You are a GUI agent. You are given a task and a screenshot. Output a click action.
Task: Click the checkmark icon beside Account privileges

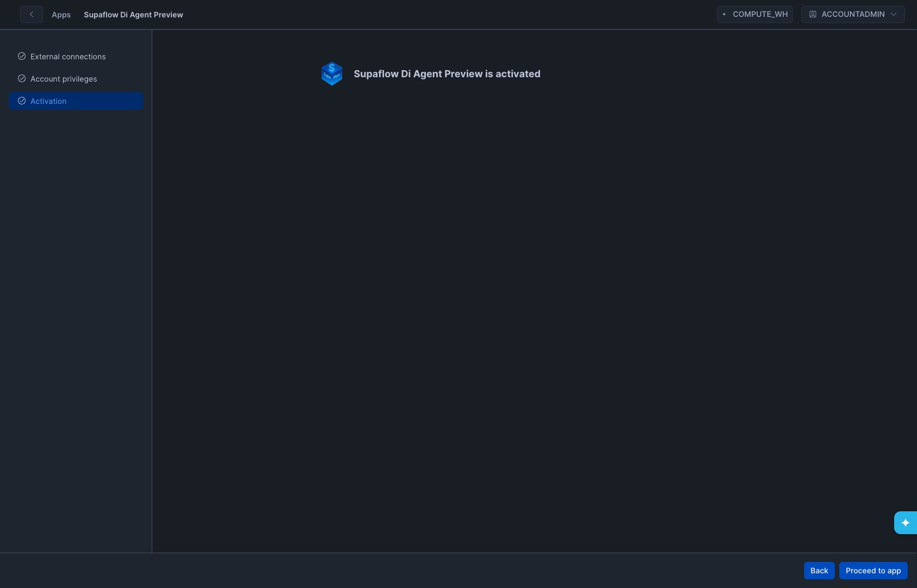pyautogui.click(x=22, y=78)
